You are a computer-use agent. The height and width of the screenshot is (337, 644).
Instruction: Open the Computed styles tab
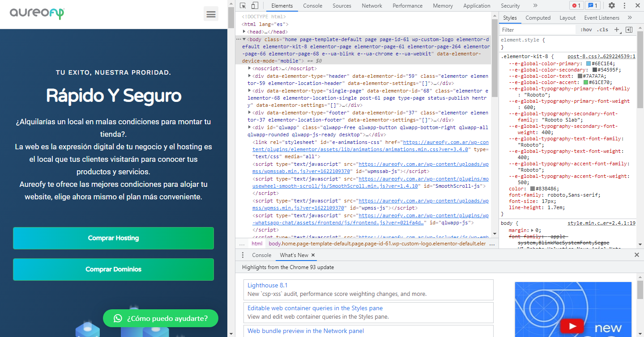[538, 18]
